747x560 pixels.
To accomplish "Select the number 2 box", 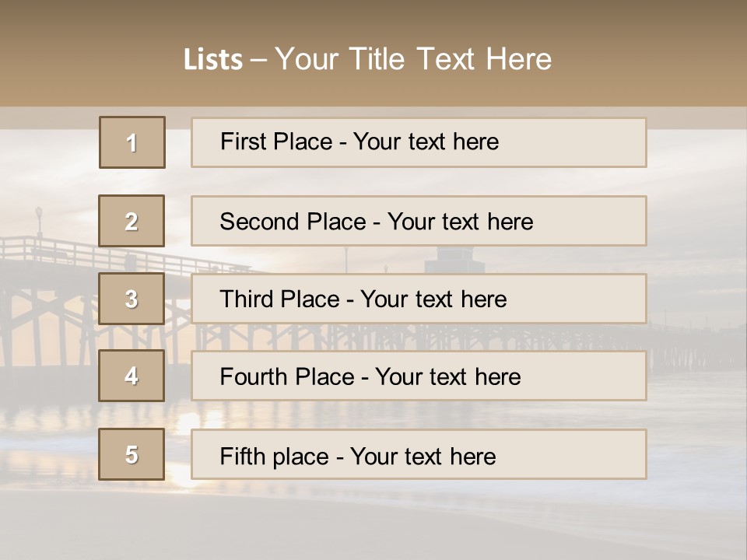I will click(132, 221).
